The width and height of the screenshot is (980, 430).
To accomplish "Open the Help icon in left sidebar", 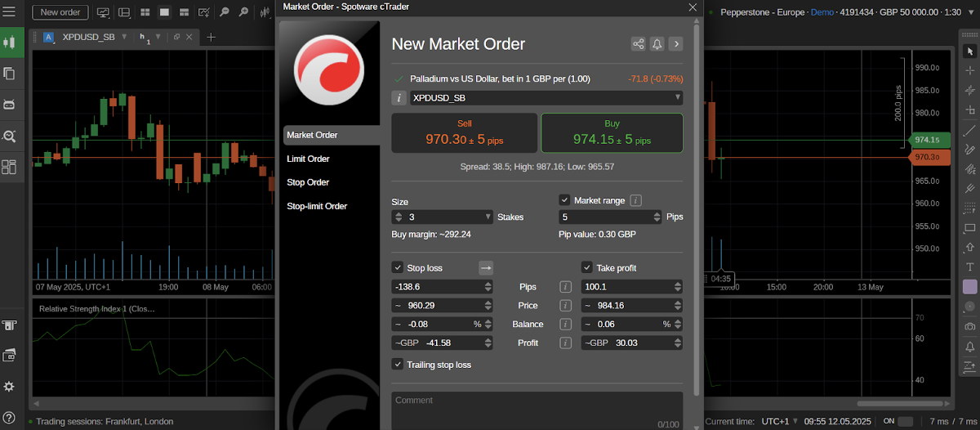I will [x=10, y=418].
